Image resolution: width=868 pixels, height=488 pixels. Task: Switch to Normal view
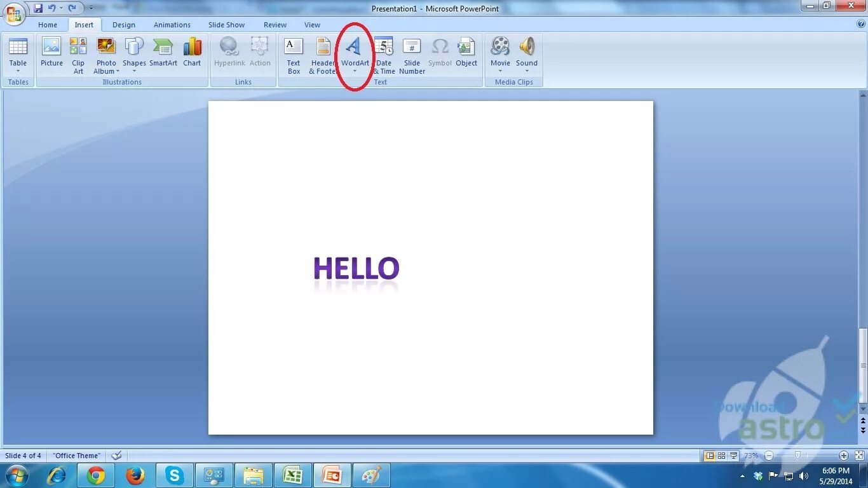click(710, 456)
